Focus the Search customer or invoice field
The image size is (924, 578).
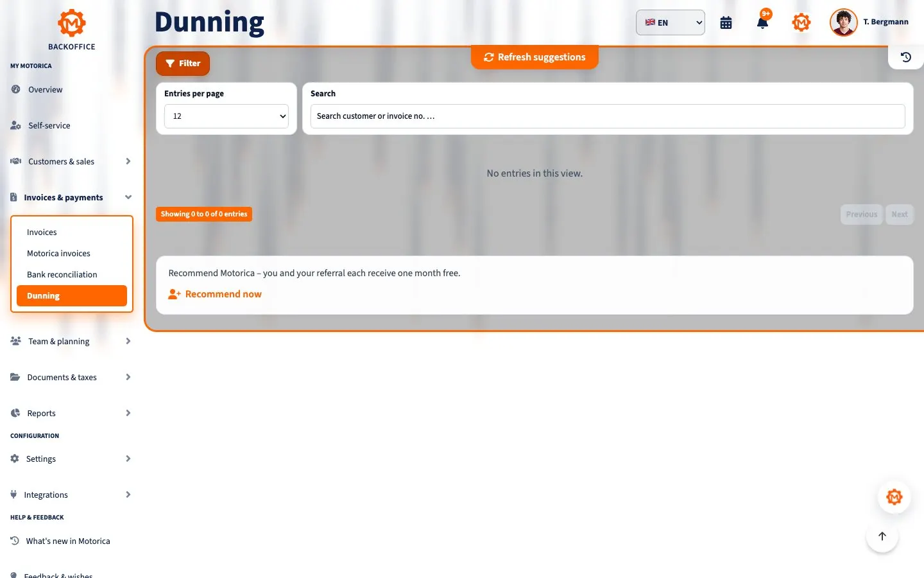[608, 116]
